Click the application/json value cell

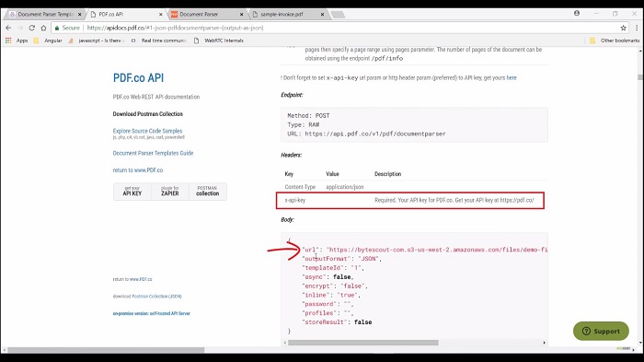(x=345, y=187)
